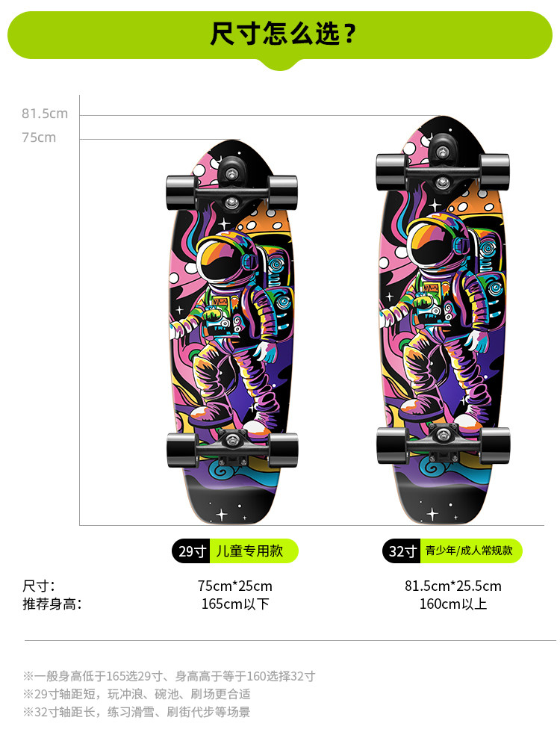Click the note about 32寸 long wheelbase
This screenshot has height=747, width=560.
[x=136, y=712]
